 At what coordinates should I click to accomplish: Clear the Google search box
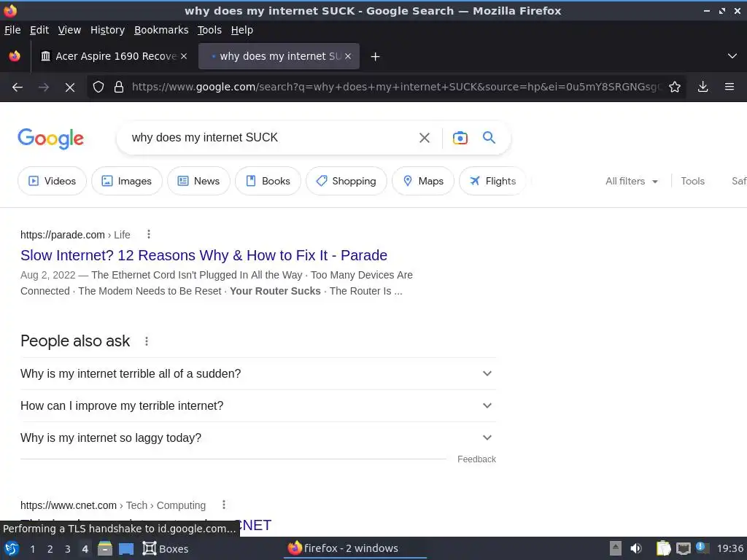point(425,138)
